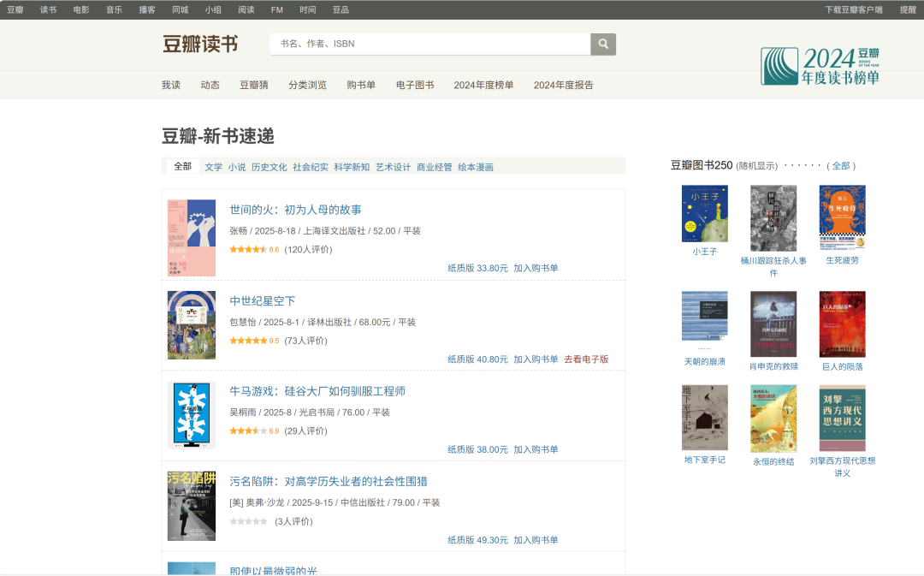The width and height of the screenshot is (924, 576).
Task: Click cover of 世间的火 book
Action: coord(192,238)
